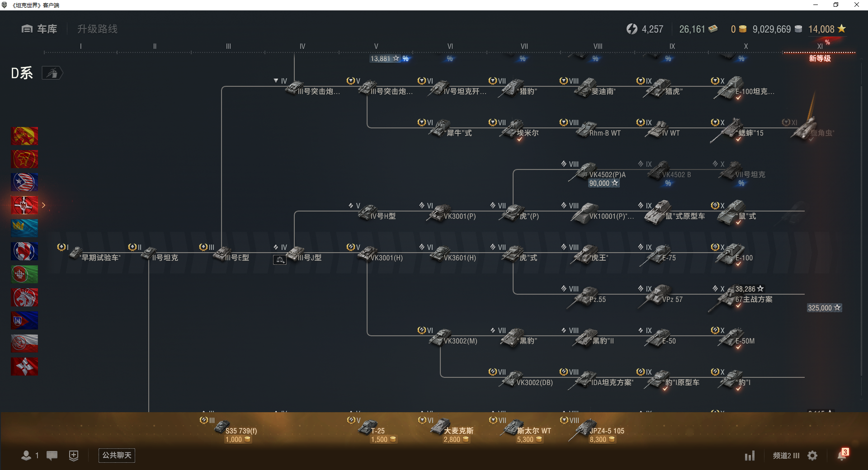Select the red Japanese flag with cross emblem
This screenshot has height=470, width=868.
click(24, 367)
